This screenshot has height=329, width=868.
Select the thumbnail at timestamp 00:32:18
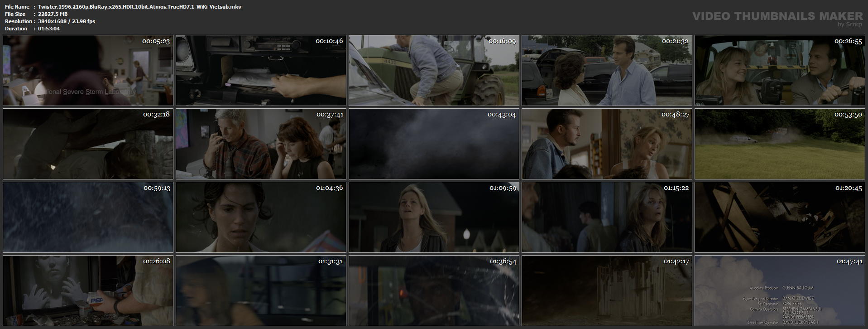(x=88, y=144)
